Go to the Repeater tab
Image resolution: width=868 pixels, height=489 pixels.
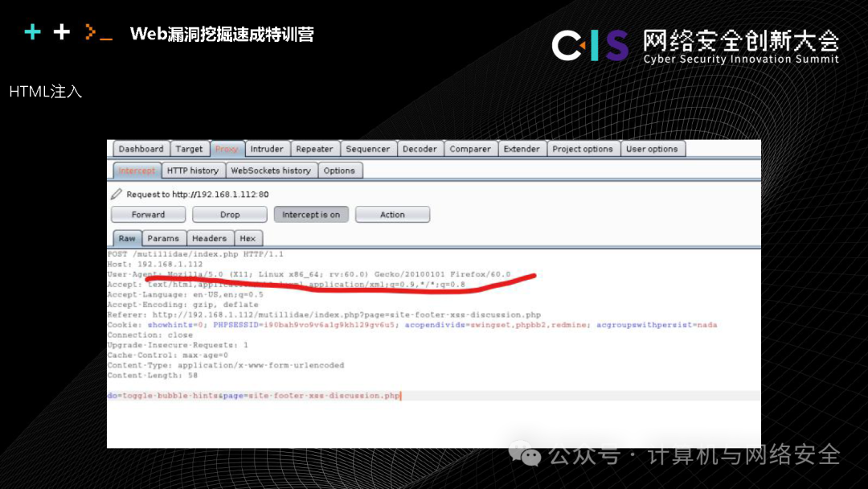coord(314,149)
